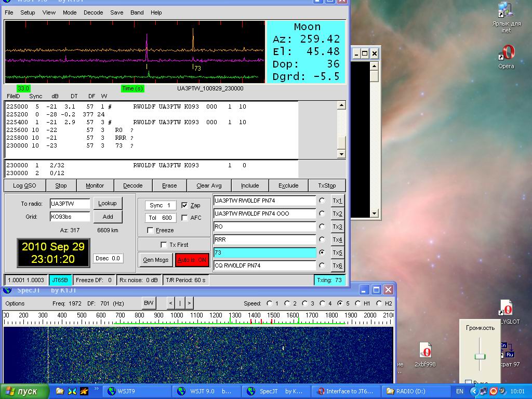Open the Help menu
The height and width of the screenshot is (399, 532).
(156, 12)
